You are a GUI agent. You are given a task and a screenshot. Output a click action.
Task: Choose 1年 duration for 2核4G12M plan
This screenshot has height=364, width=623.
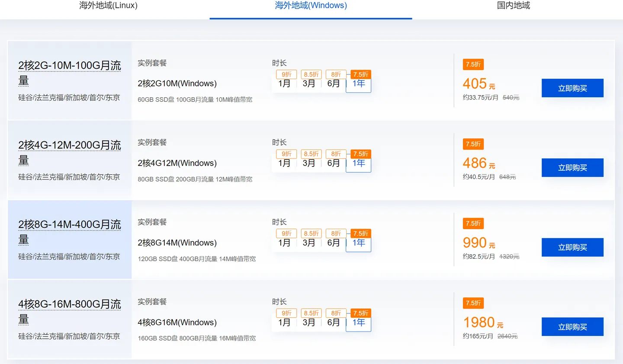pos(359,163)
